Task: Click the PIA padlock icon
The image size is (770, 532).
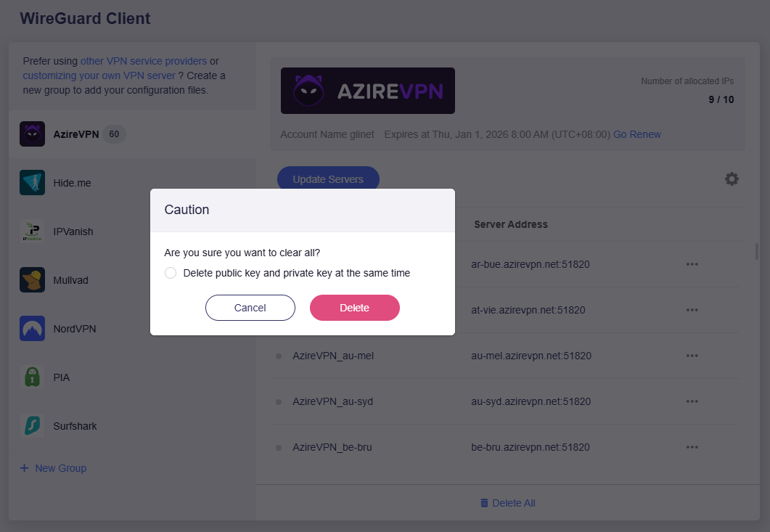Action: coord(32,377)
